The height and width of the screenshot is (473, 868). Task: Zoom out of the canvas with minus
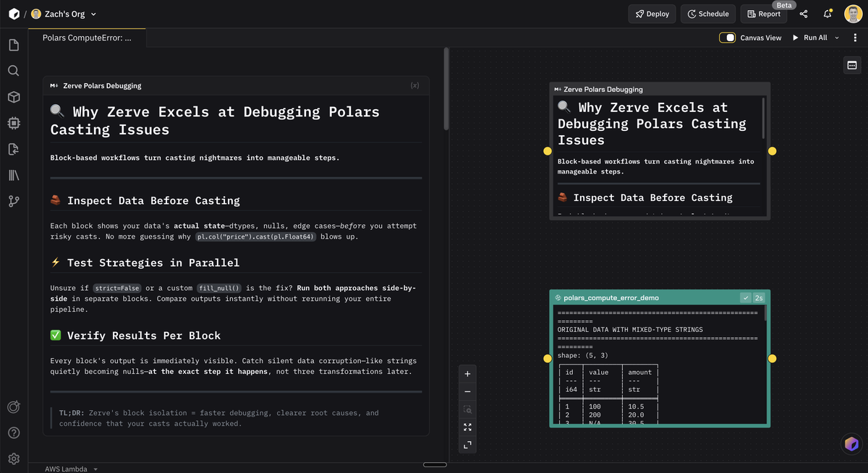(467, 391)
